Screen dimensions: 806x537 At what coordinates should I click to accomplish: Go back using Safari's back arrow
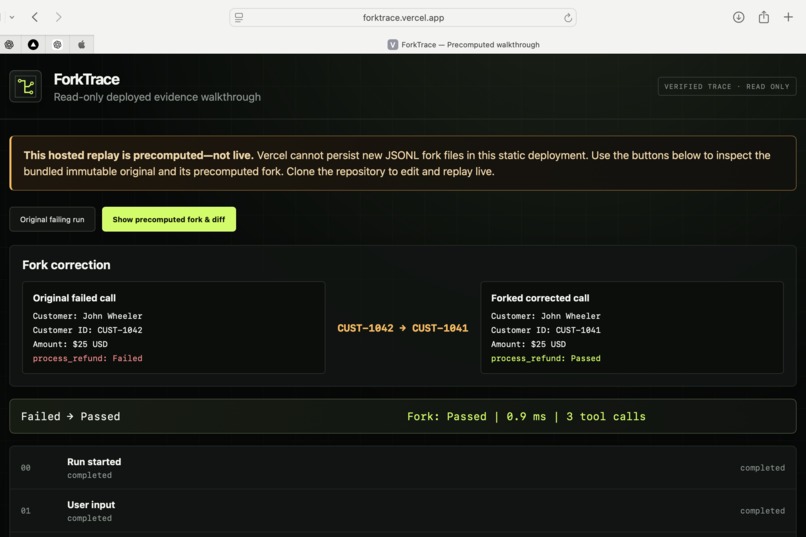point(35,17)
